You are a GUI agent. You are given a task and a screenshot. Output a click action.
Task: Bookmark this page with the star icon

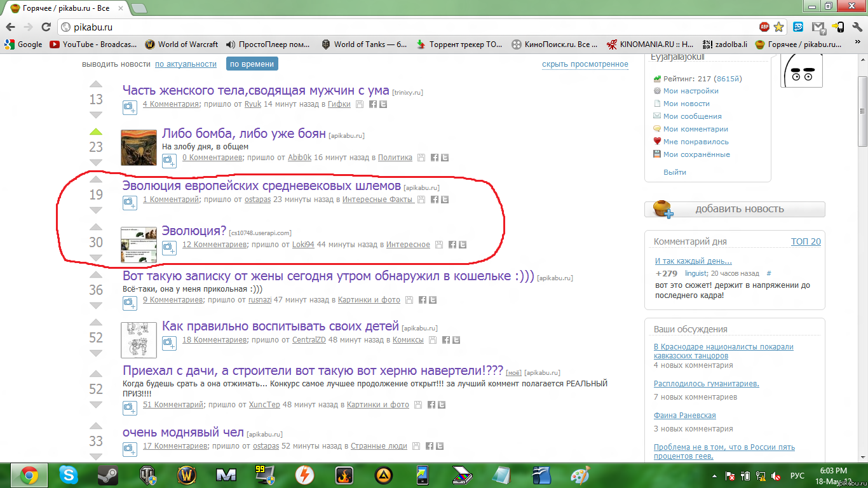778,27
